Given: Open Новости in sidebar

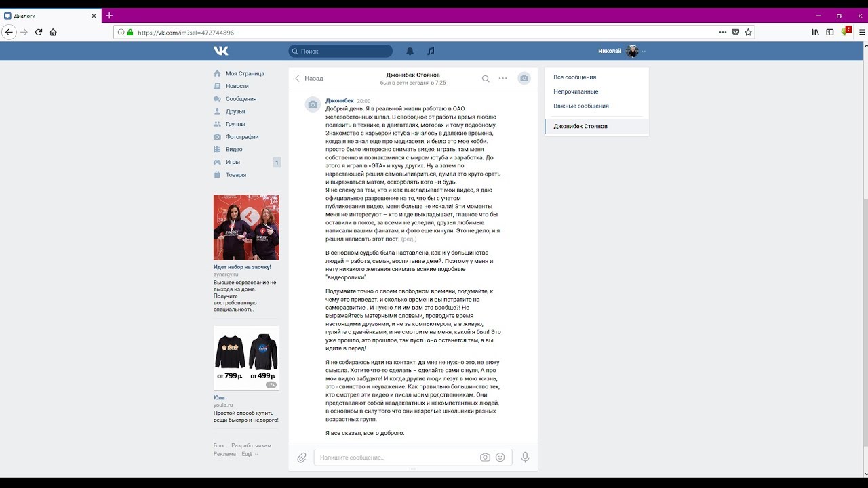Looking at the screenshot, I should tap(237, 86).
